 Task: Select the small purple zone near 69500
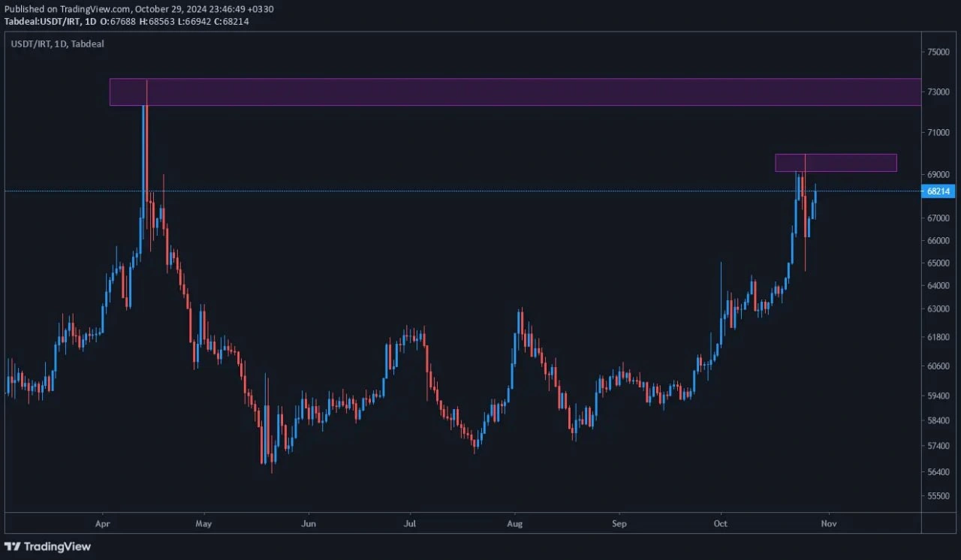tap(836, 162)
